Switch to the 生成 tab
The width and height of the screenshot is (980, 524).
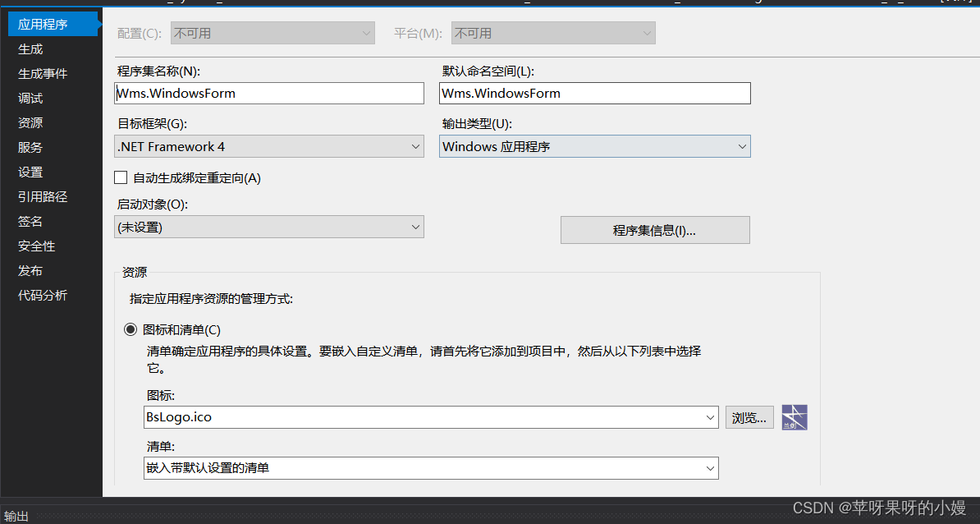click(x=30, y=48)
